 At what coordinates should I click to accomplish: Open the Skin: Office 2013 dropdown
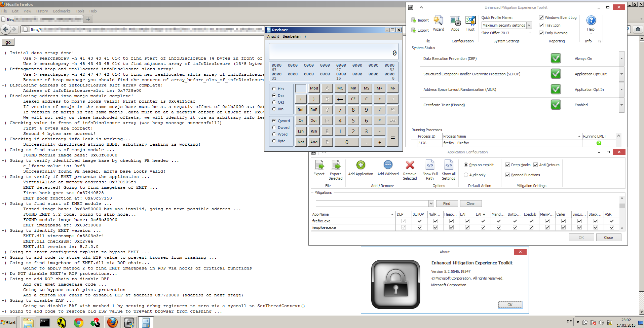click(x=530, y=33)
